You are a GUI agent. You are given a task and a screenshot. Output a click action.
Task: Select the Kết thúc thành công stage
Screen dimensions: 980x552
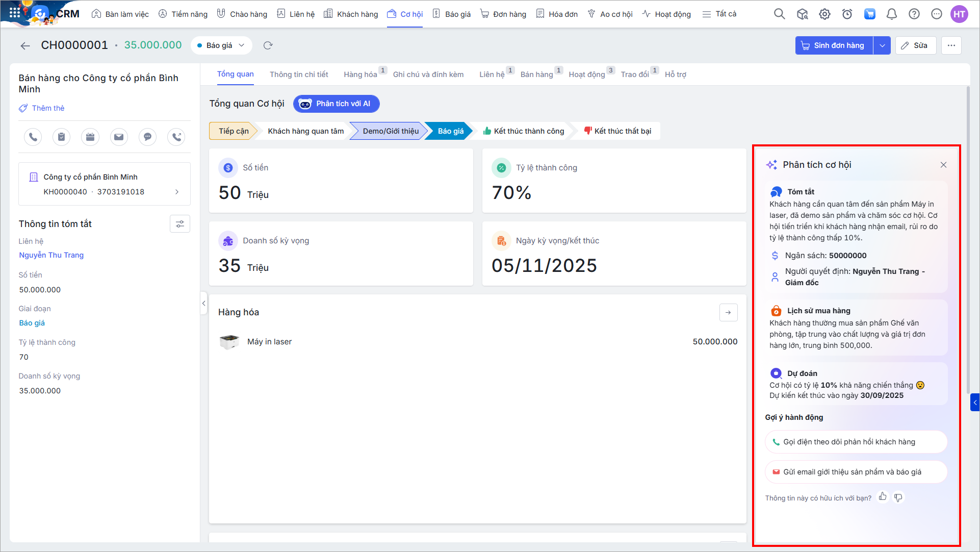tap(524, 131)
